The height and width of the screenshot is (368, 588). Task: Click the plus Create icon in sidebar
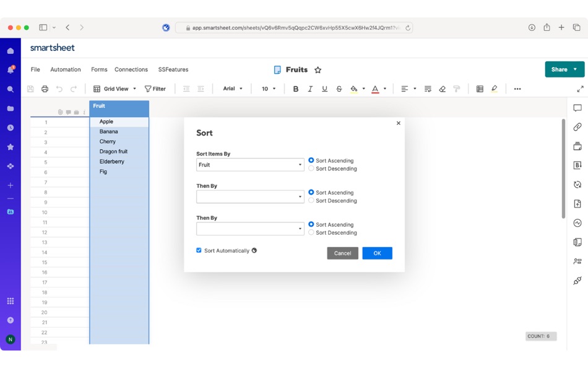click(11, 185)
